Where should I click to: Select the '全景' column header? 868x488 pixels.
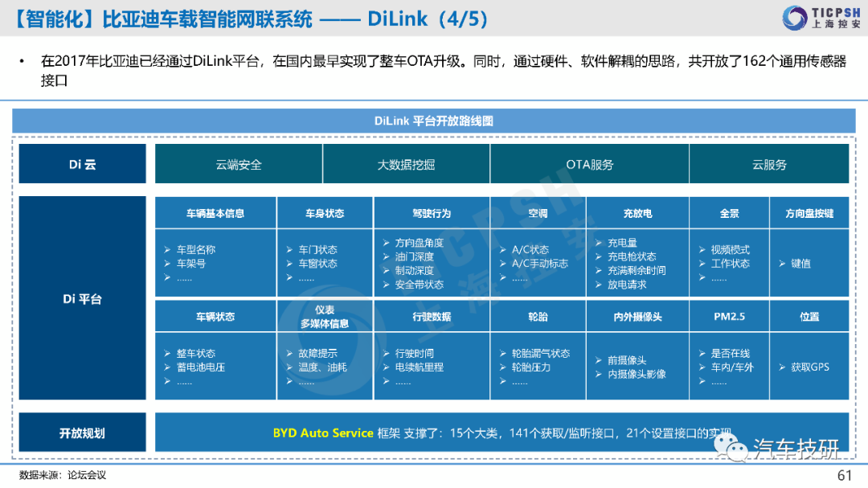coord(729,213)
